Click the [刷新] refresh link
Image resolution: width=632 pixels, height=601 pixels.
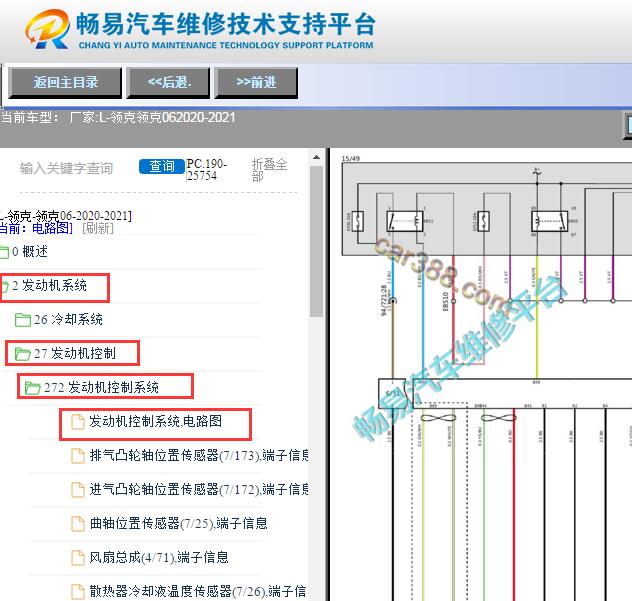tap(98, 228)
